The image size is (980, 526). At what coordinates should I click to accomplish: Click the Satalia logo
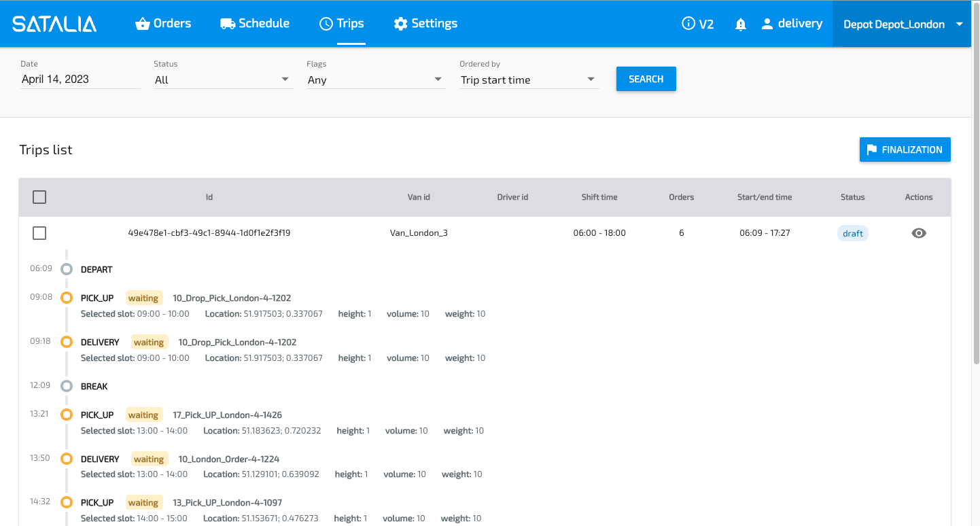click(54, 24)
